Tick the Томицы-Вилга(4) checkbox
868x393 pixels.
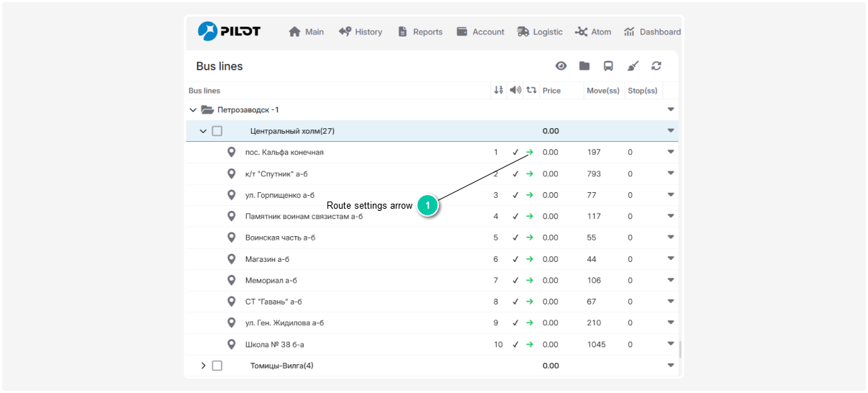click(x=217, y=366)
